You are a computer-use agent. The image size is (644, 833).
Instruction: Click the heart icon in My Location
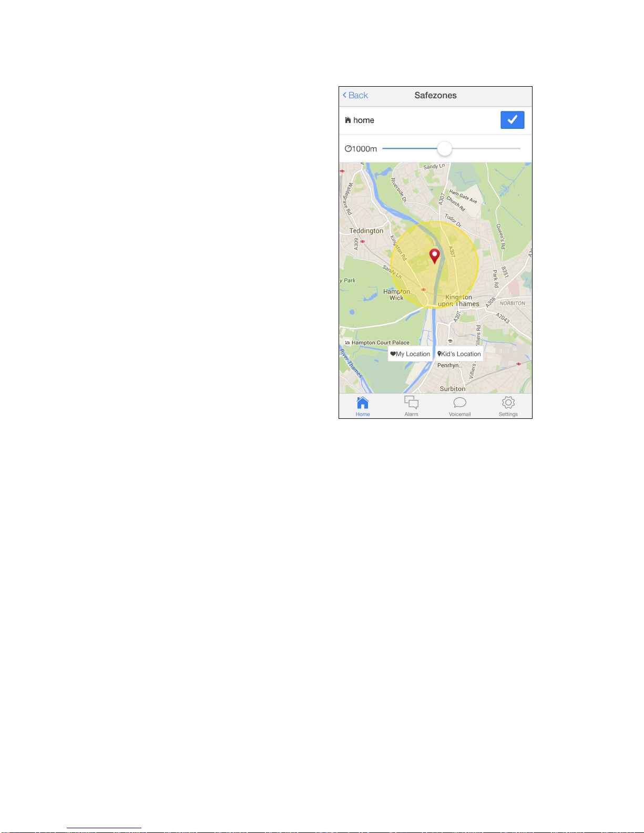pos(393,354)
